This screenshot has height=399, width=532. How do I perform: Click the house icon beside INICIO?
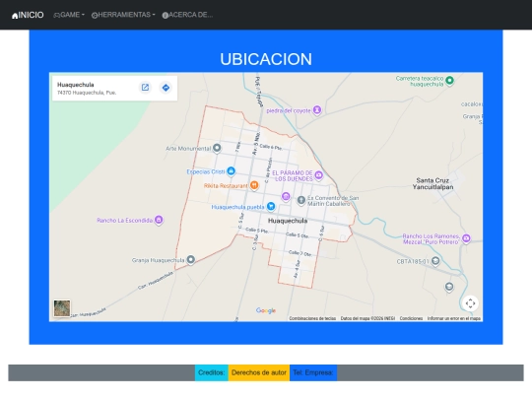(15, 16)
